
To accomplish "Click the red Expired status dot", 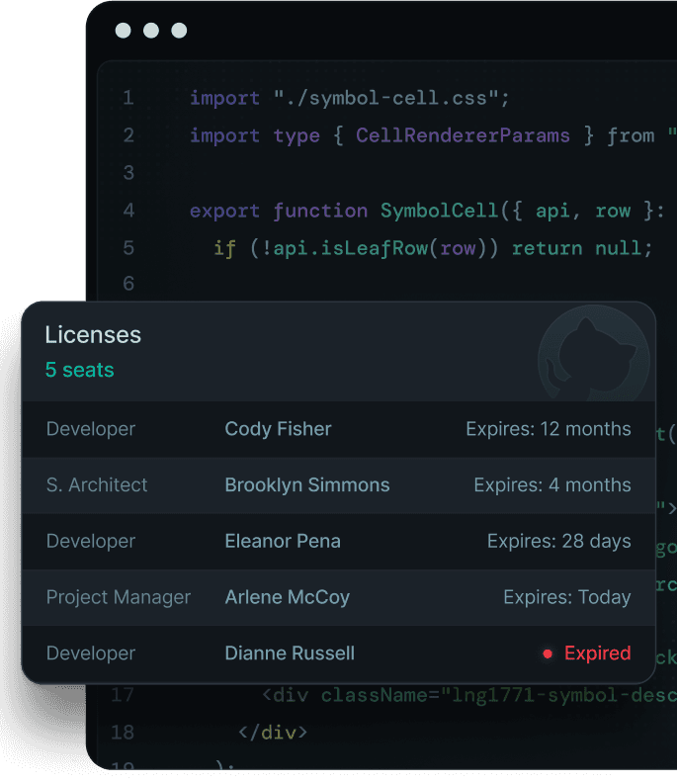I will (547, 653).
